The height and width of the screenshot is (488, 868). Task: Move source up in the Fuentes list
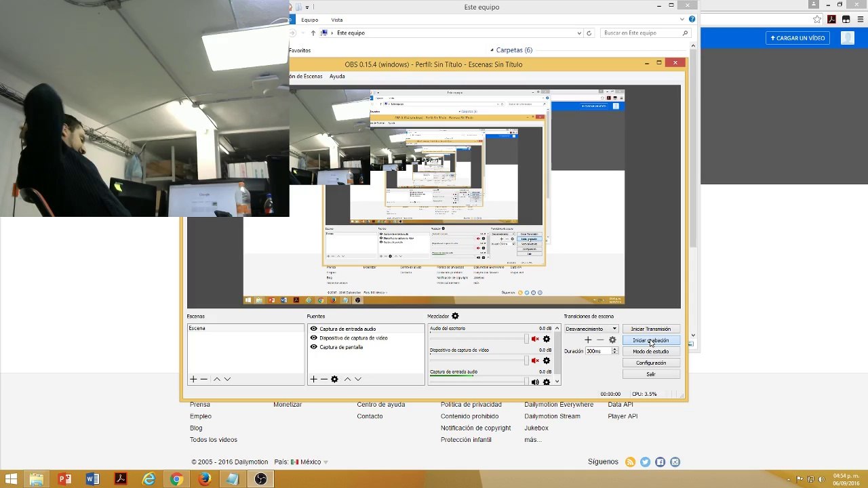[x=347, y=379]
